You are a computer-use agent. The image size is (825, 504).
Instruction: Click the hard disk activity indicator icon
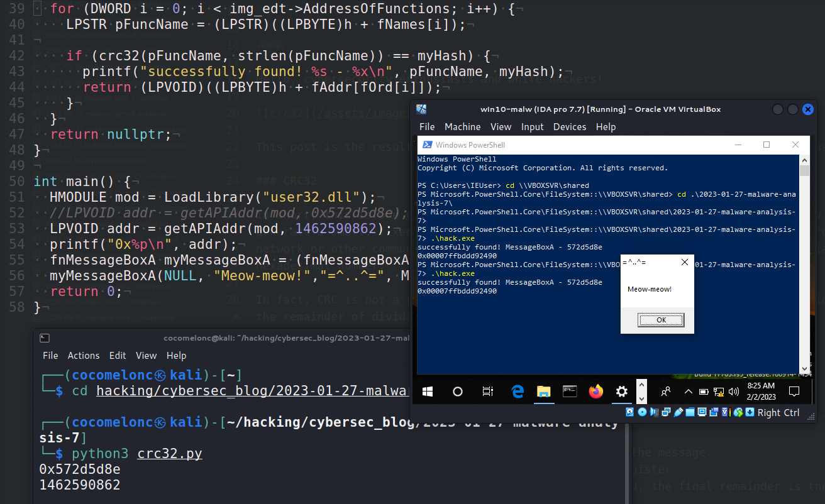pyautogui.click(x=629, y=412)
